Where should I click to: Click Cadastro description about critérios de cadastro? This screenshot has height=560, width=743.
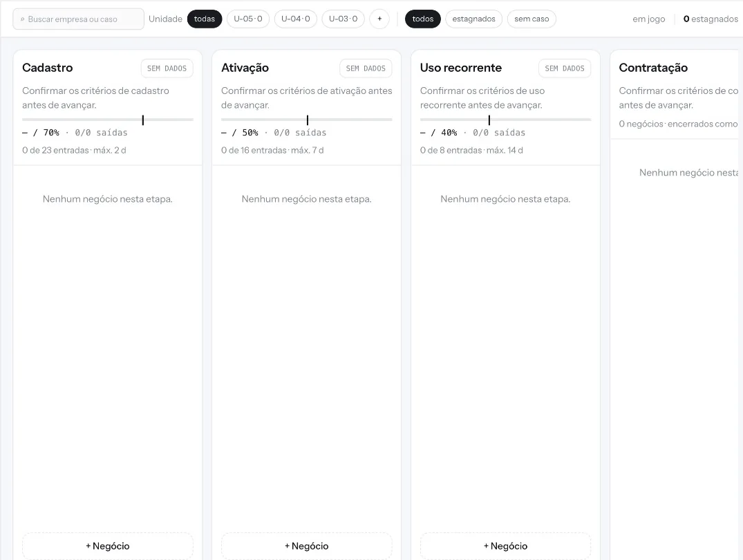point(95,97)
